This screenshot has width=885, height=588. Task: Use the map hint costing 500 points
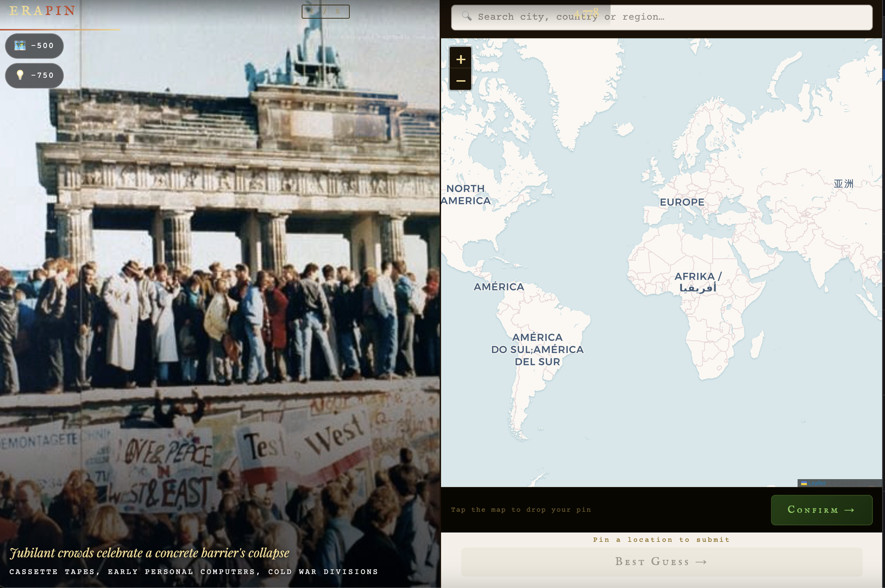pyautogui.click(x=34, y=45)
